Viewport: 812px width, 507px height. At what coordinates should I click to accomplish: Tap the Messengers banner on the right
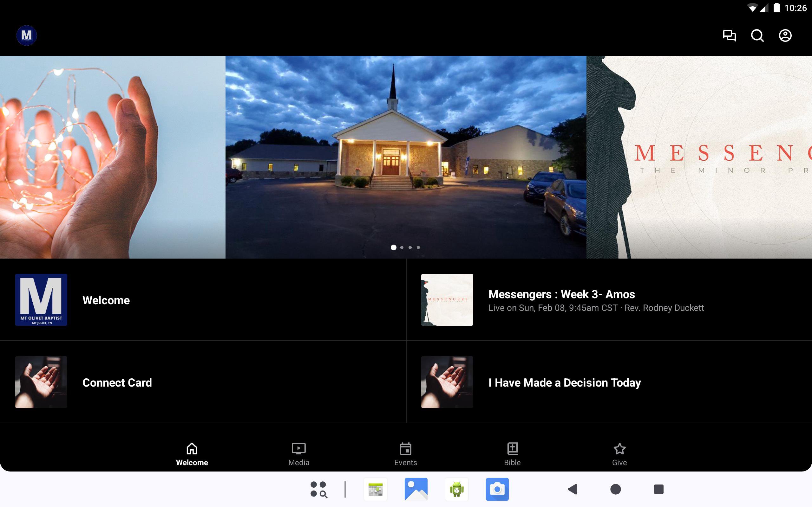pyautogui.click(x=698, y=157)
